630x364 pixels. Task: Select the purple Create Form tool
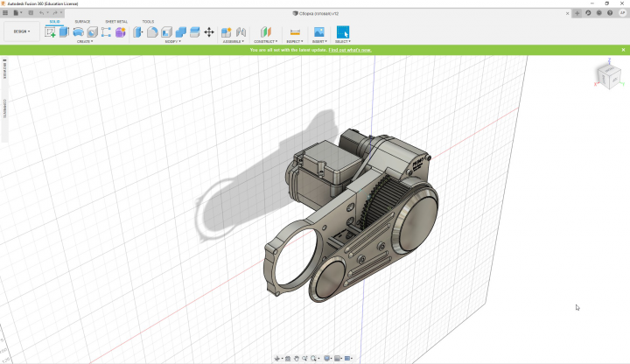[120, 32]
